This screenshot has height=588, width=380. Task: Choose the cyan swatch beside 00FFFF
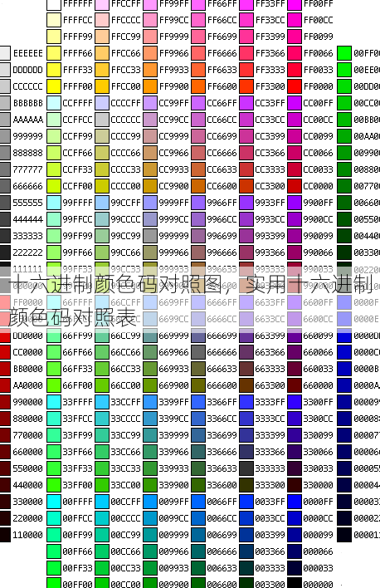(54, 502)
